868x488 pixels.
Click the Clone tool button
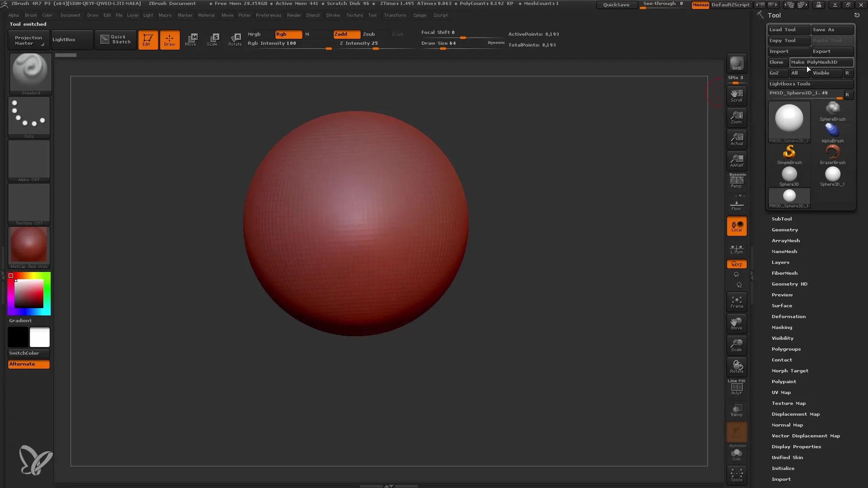[x=777, y=62]
